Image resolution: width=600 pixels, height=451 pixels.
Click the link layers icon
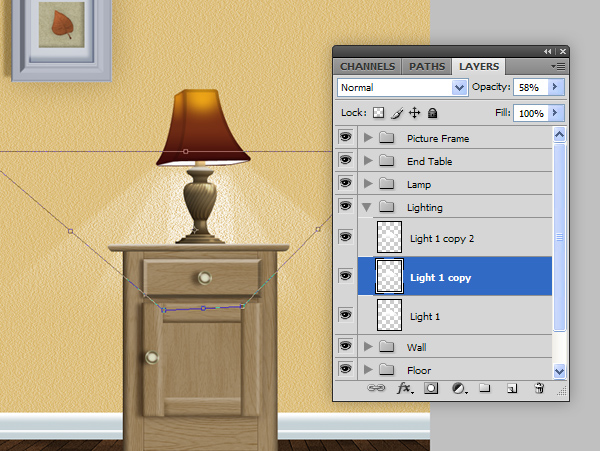377,387
